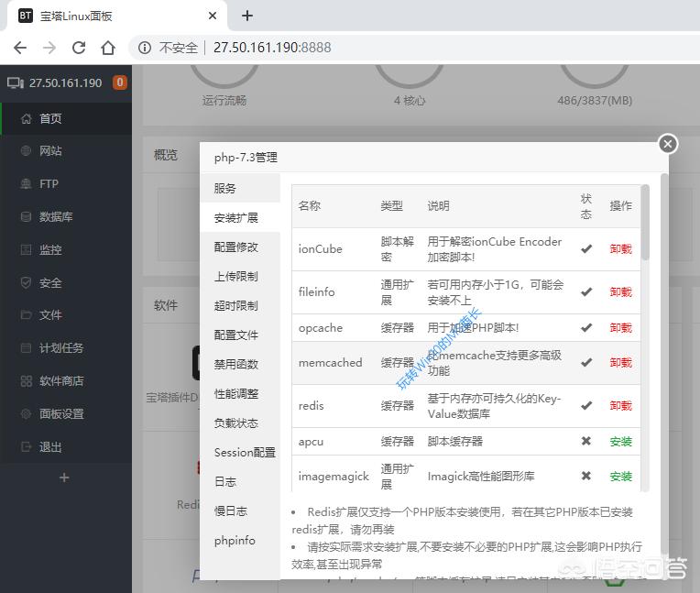Image resolution: width=700 pixels, height=593 pixels.
Task: Switch to the 安装扩展 tab
Action: [240, 218]
